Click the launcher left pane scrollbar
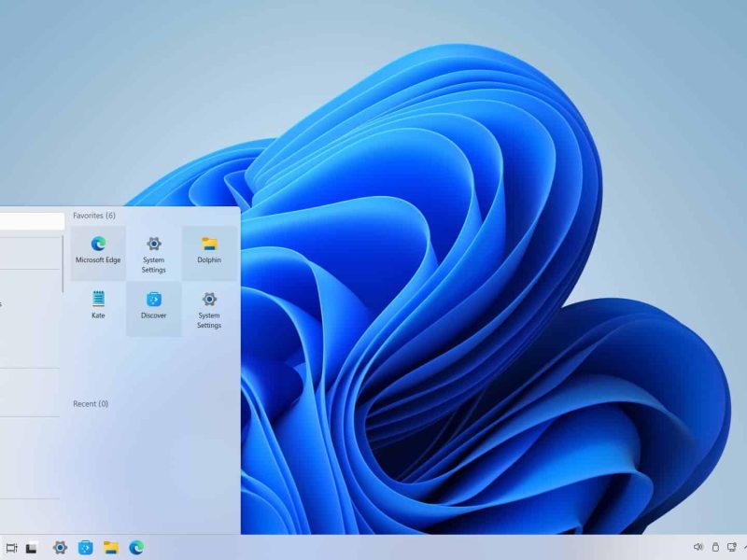The width and height of the screenshot is (747, 560). (x=63, y=264)
